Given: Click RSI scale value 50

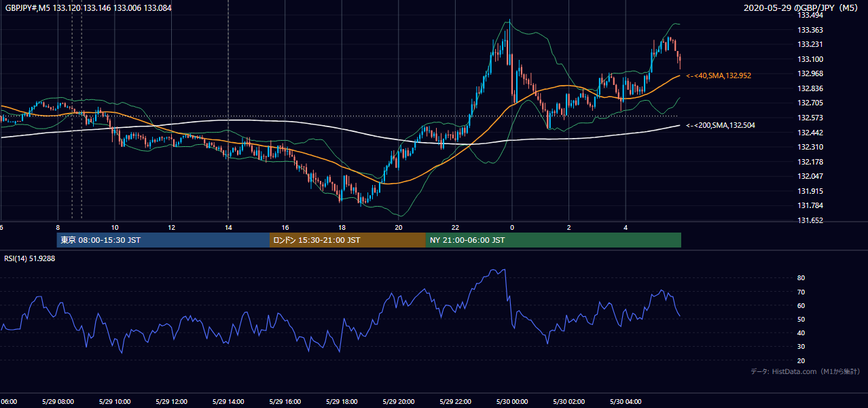Looking at the screenshot, I should [801, 319].
